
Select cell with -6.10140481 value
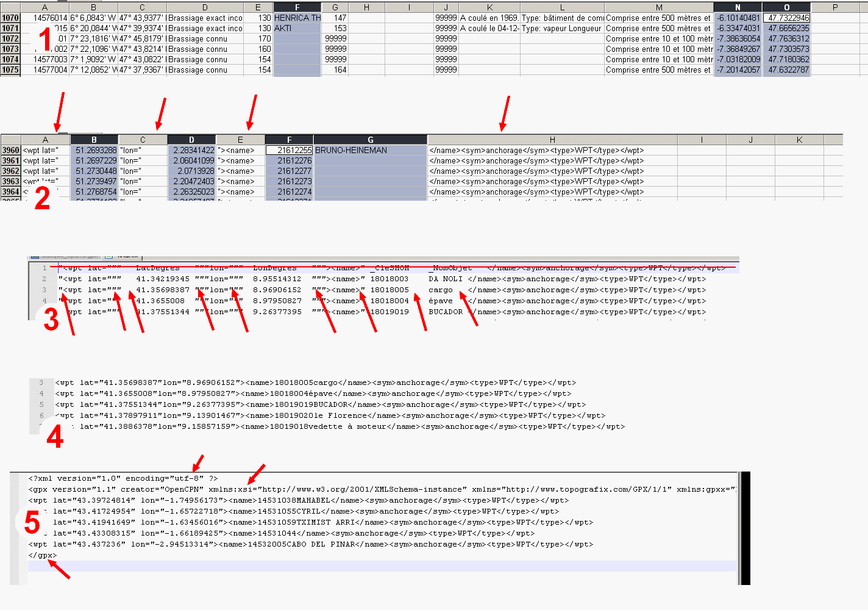click(x=738, y=18)
